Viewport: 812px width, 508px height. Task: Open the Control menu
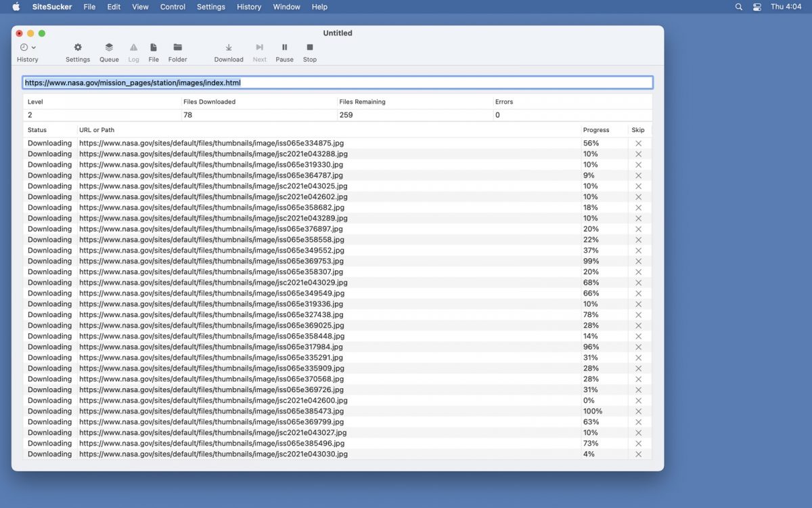tap(173, 7)
